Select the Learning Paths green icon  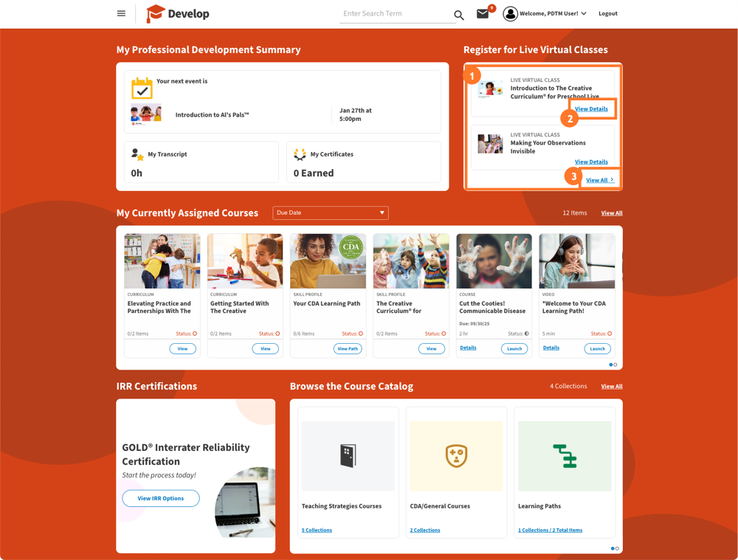tap(565, 456)
